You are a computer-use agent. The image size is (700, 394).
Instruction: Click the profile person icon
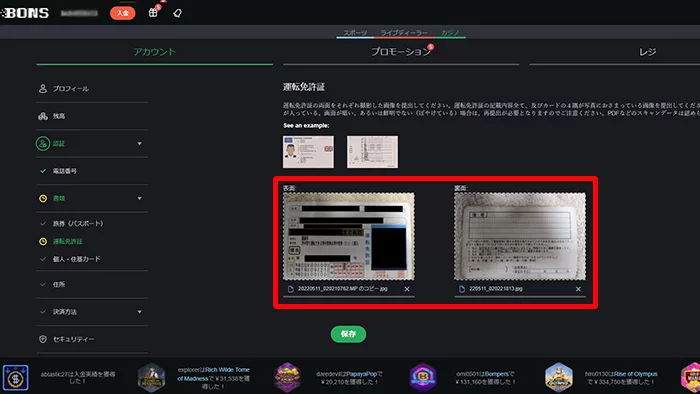click(43, 89)
